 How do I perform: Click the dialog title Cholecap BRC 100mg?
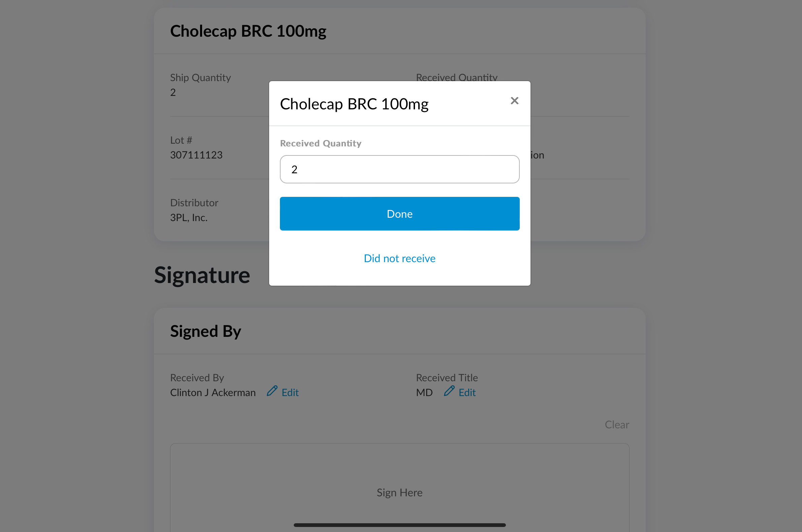click(x=354, y=104)
